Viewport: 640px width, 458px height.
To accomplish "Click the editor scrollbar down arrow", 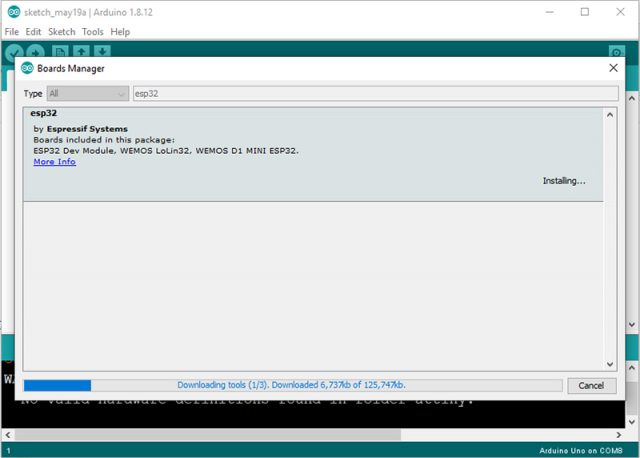I will pyautogui.click(x=631, y=325).
